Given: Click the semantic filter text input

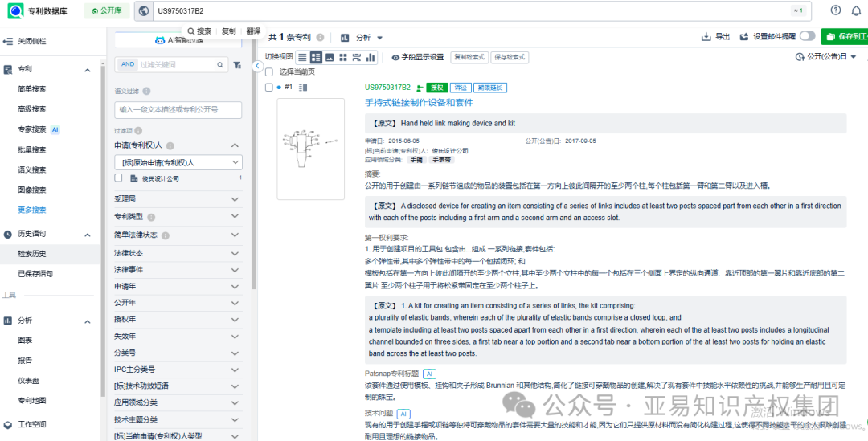Looking at the screenshot, I should point(178,110).
